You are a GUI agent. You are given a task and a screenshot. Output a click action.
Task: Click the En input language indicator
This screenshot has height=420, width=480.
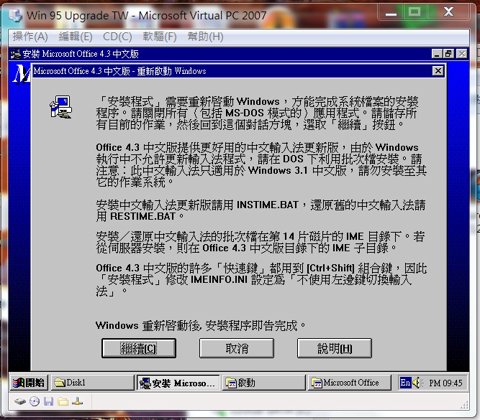pos(405,383)
